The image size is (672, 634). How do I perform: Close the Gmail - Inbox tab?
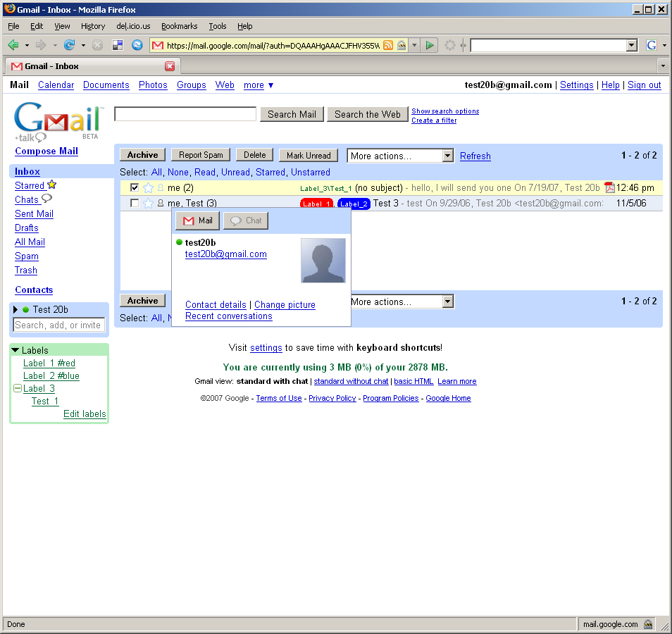(x=170, y=66)
